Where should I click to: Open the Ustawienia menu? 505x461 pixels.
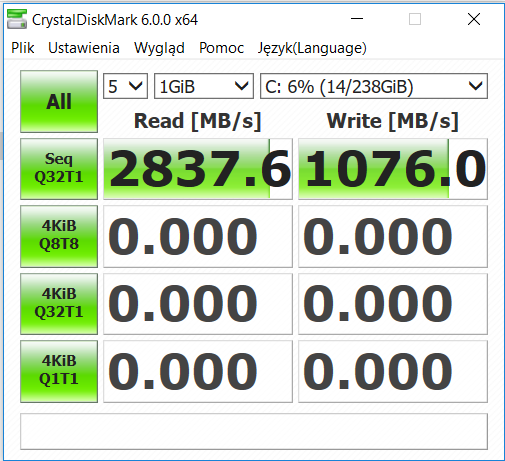tap(84, 48)
